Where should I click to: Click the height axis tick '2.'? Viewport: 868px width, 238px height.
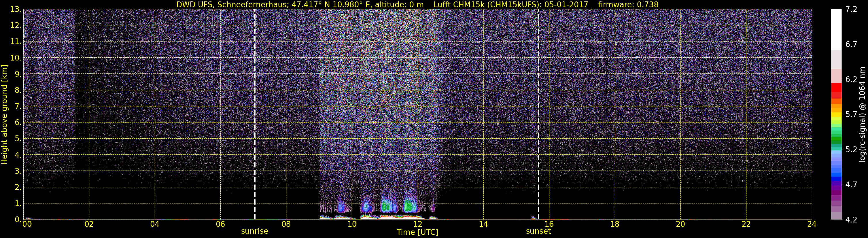[18, 187]
